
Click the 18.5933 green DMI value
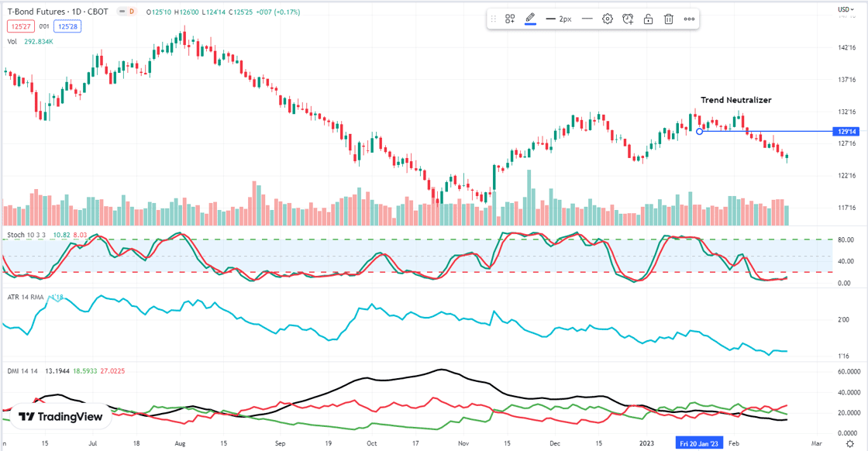(x=84, y=370)
